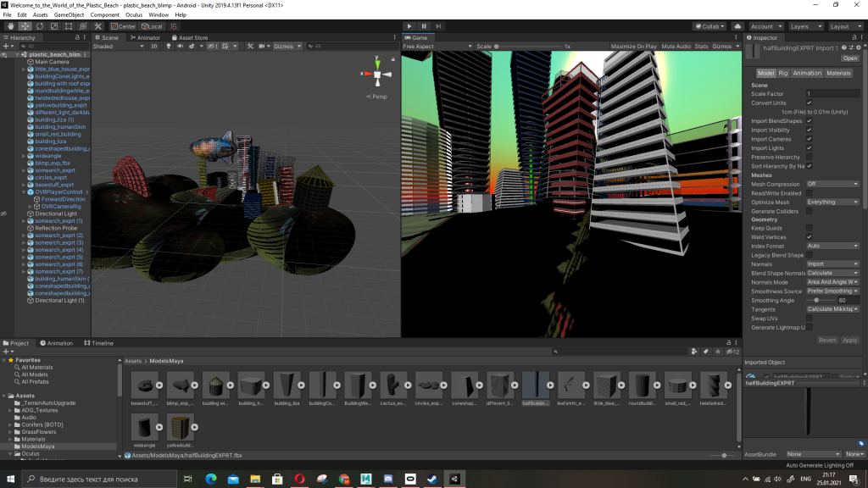
Task: Open the Inspector preset selector icon
Action: click(851, 47)
